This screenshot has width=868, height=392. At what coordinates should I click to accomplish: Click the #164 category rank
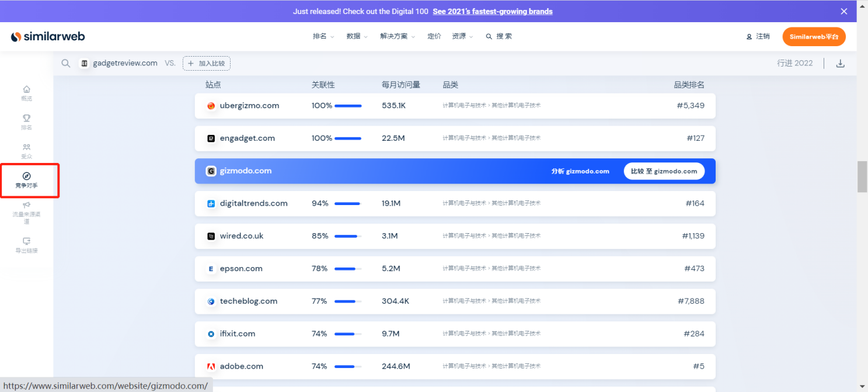695,204
